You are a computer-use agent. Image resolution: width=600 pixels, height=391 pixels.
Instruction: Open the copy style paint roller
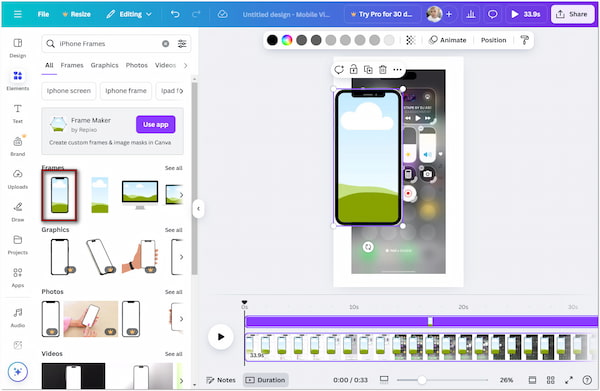[524, 40]
